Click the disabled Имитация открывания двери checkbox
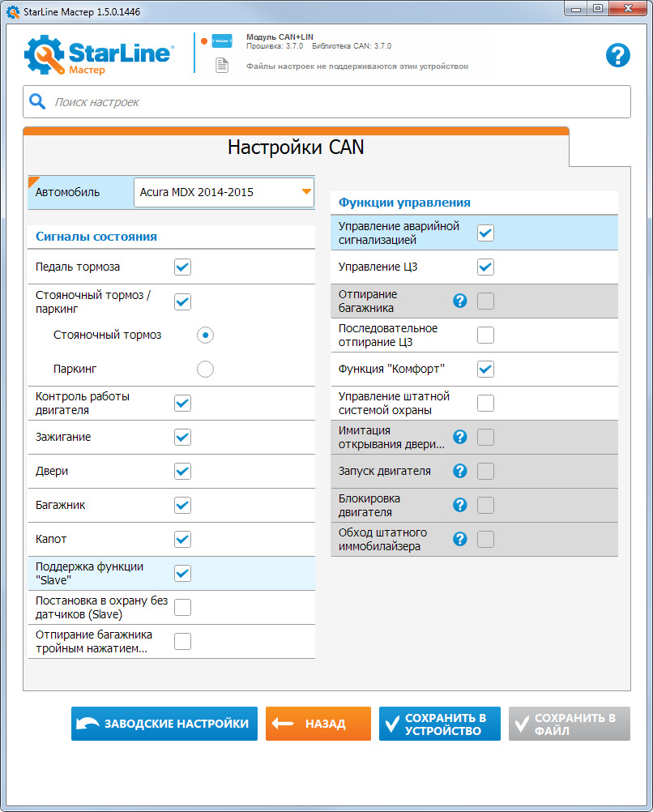This screenshot has height=812, width=653. pyautogui.click(x=486, y=437)
